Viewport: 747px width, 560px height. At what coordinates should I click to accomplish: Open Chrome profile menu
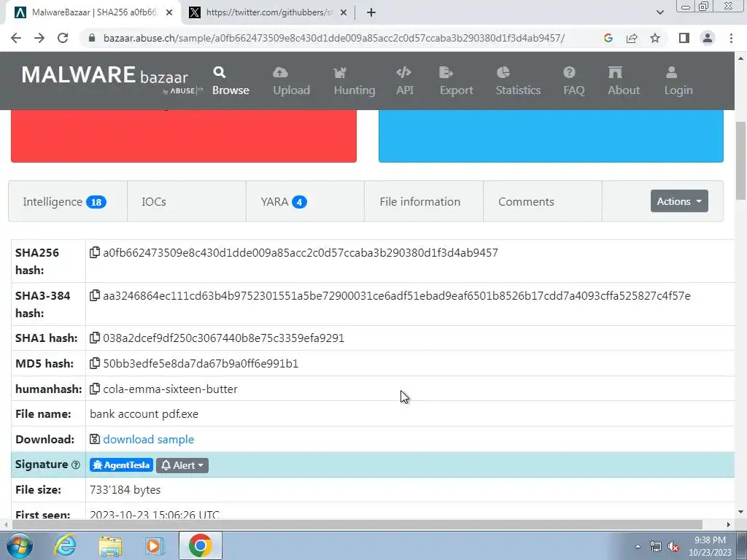tap(708, 38)
